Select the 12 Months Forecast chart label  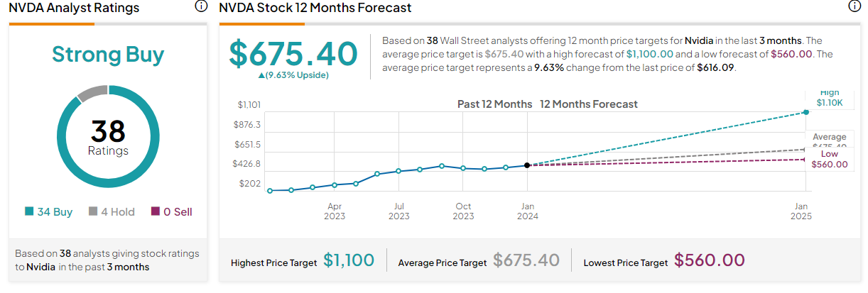588,104
